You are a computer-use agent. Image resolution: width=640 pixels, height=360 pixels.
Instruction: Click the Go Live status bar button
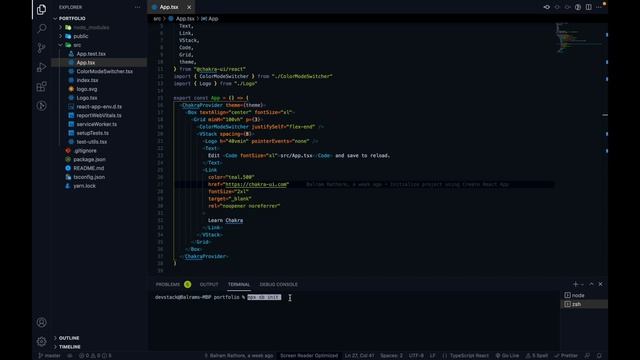[x=507, y=356]
